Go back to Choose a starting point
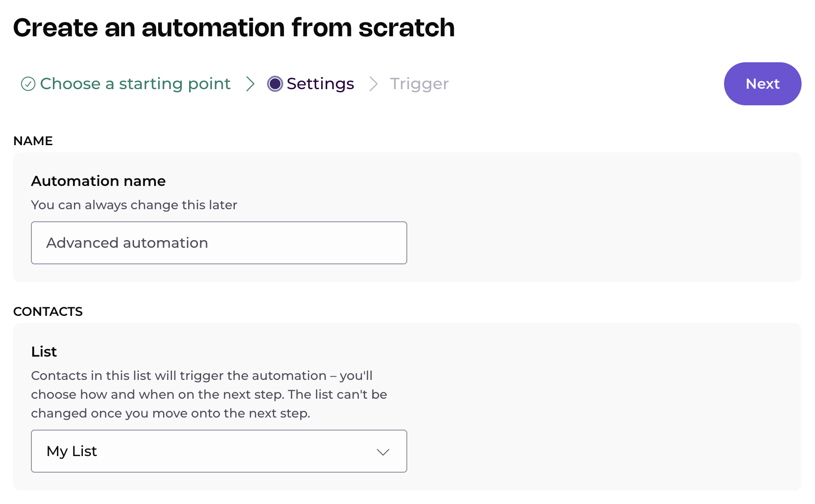 coord(135,84)
